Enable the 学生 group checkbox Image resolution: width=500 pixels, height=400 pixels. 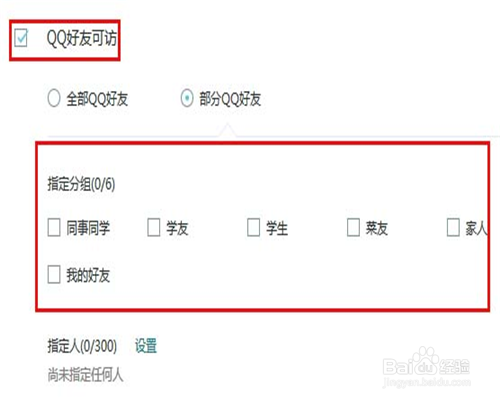tap(253, 227)
